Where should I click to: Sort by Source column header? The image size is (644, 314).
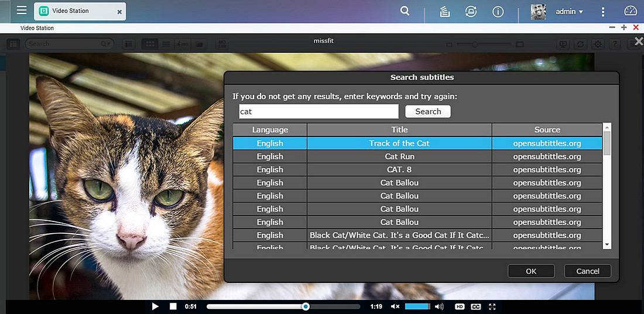[547, 130]
